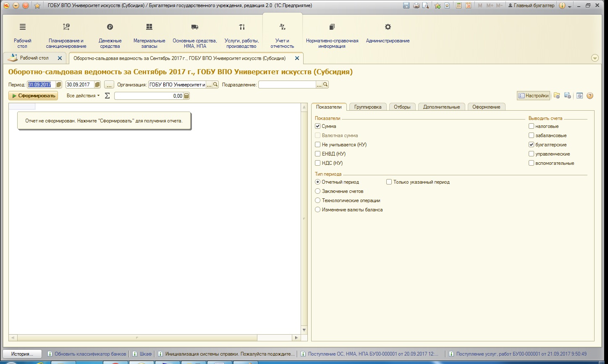
Task: Select the Технологические операции radio button
Action: click(318, 200)
